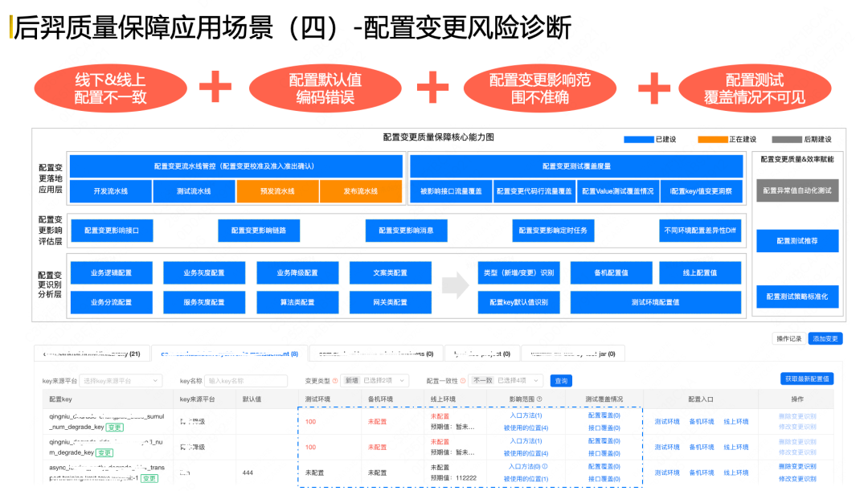Screen dimensions: 868x491
Task: Click the help icon beside 变更类型 label
Action: click(335, 381)
